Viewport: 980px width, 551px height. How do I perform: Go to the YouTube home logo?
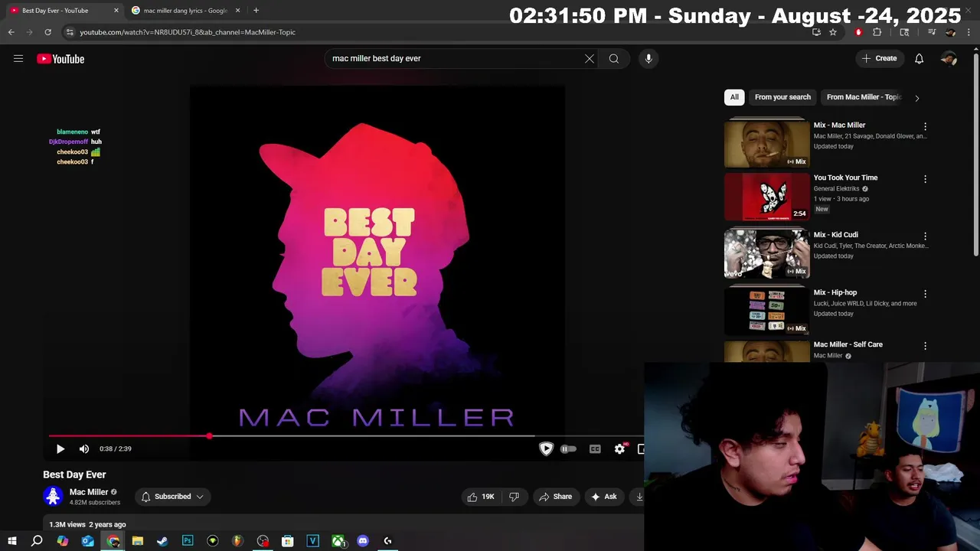tap(60, 59)
